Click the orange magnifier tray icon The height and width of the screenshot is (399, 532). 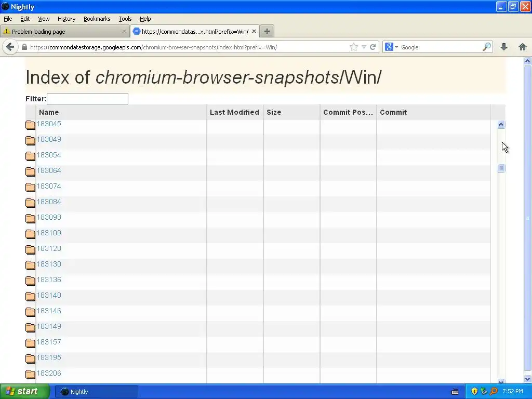494,392
